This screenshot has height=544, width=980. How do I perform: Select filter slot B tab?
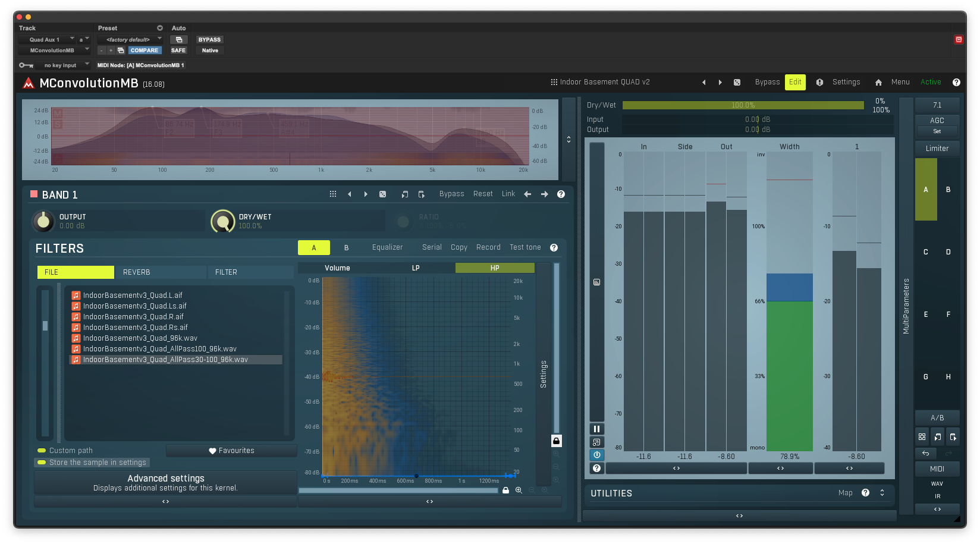click(346, 248)
